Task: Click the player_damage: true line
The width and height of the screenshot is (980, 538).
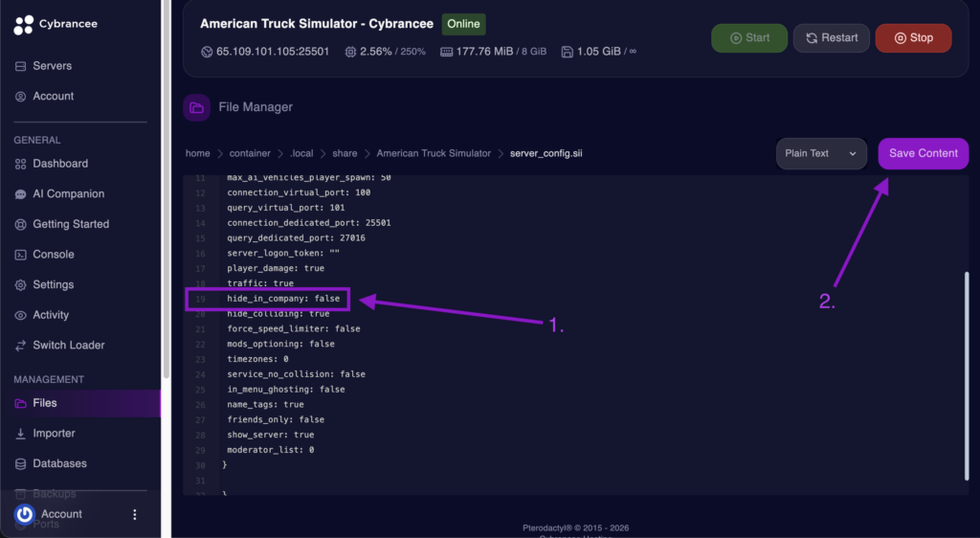Action: (276, 269)
